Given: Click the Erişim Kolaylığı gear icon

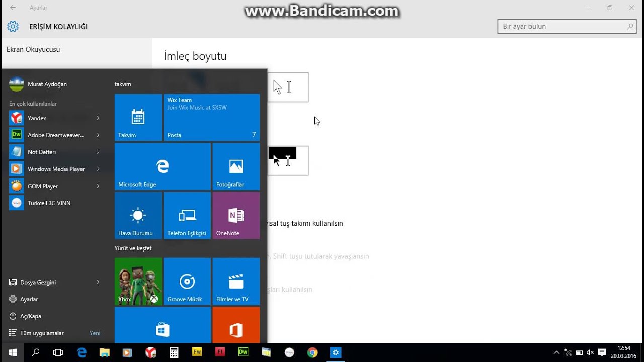Looking at the screenshot, I should coord(13,27).
